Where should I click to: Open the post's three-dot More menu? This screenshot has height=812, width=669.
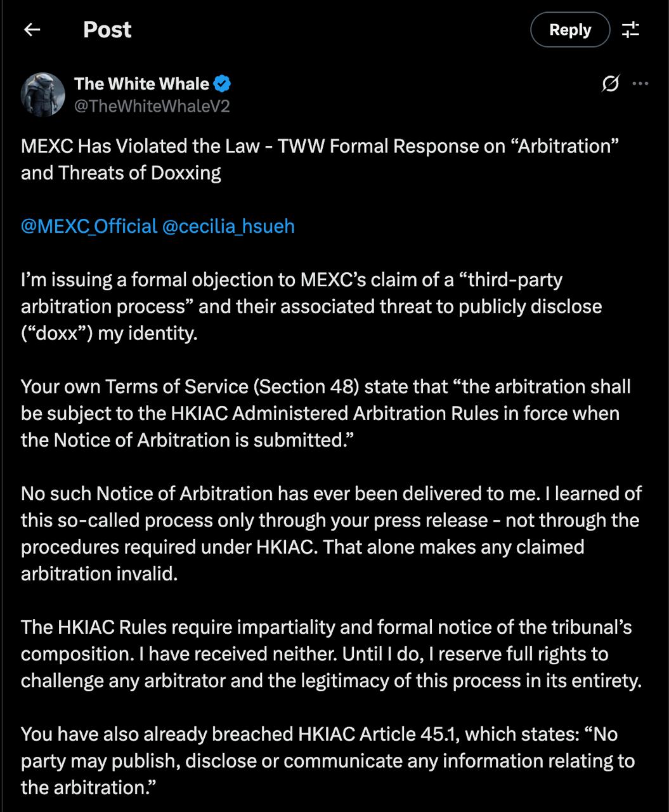click(640, 84)
